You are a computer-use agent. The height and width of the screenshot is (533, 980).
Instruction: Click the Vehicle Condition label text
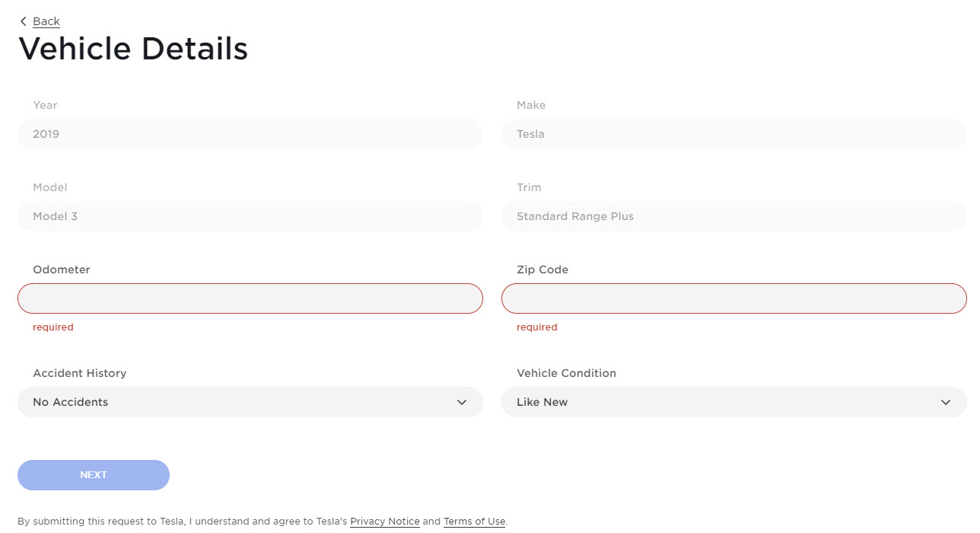566,373
